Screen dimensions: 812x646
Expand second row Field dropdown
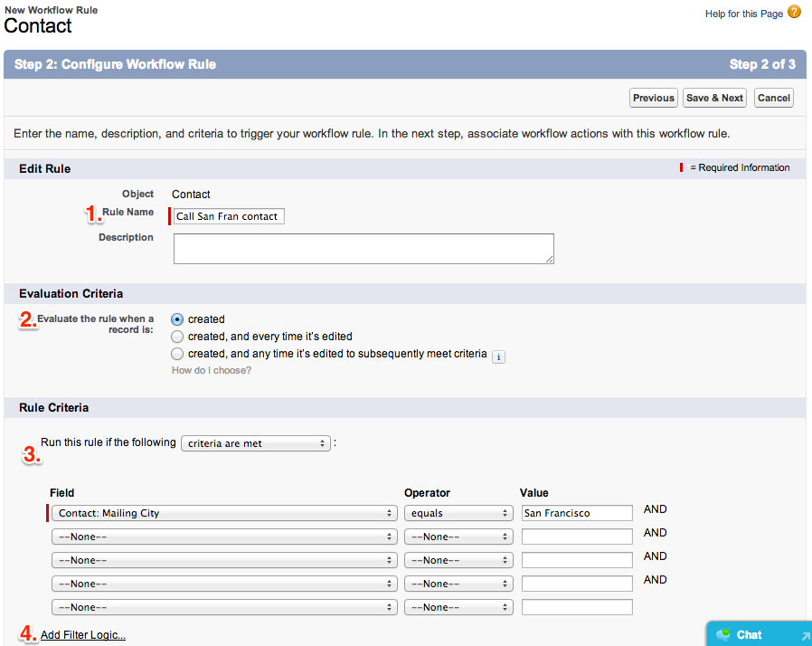tap(223, 537)
